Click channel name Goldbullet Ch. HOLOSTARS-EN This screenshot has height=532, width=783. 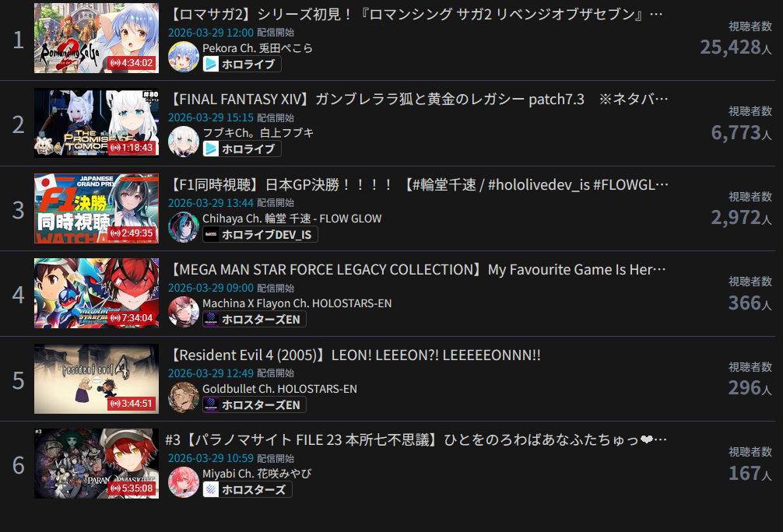coord(279,389)
